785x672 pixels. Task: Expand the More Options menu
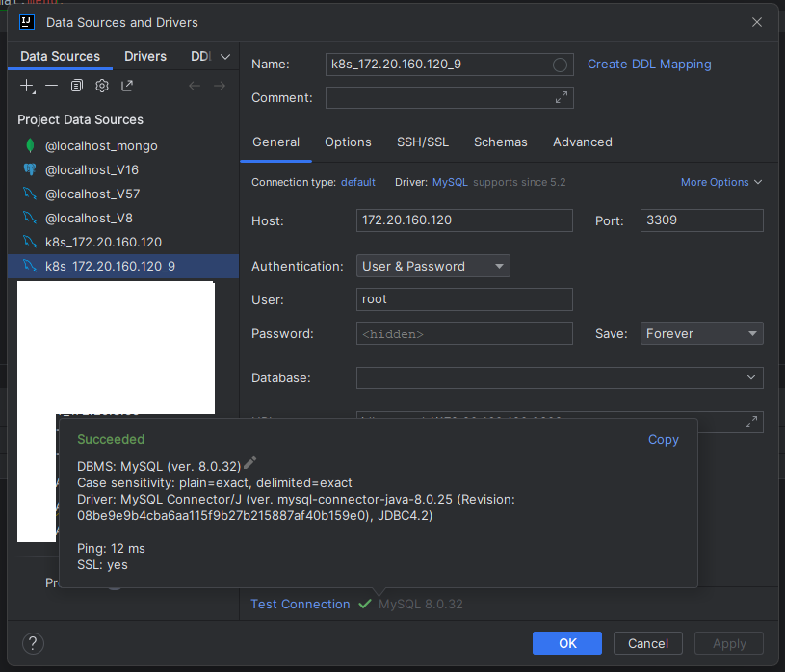pos(721,182)
